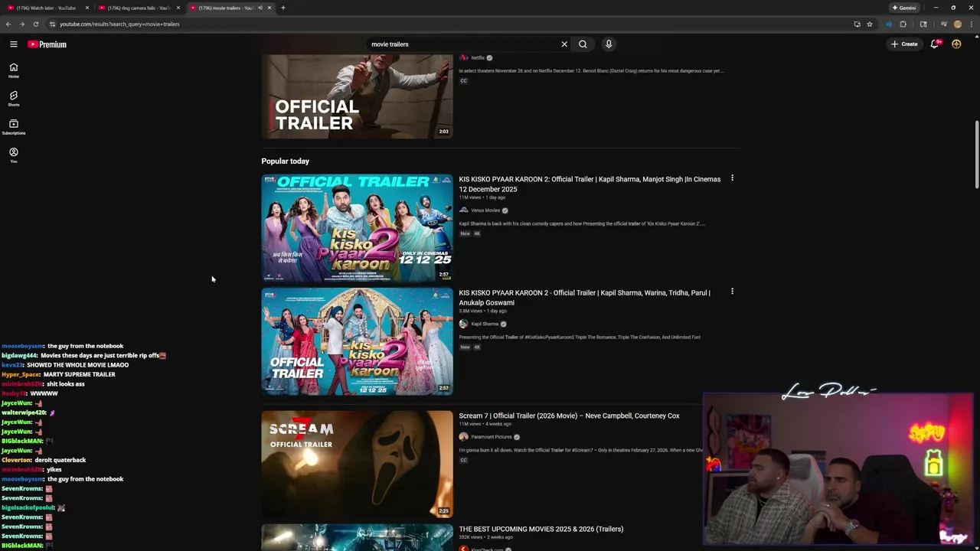Screen dimensions: 980x551
Task: Click the Create button
Action: click(x=903, y=44)
